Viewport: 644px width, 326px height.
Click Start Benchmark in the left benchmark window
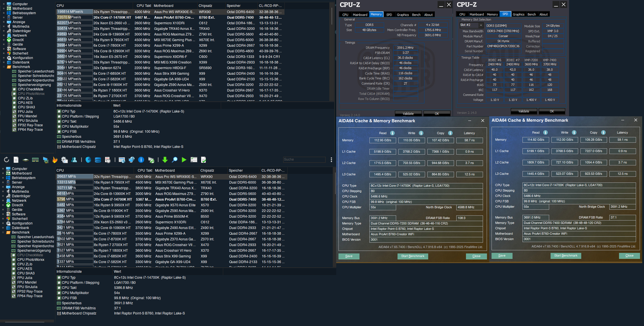click(413, 256)
